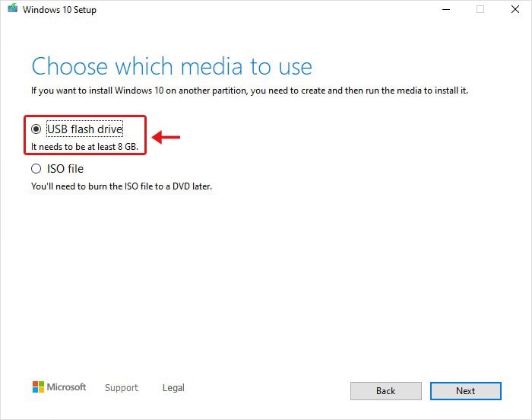
Task: Click the partition instruction sentence below heading
Action: [249, 91]
